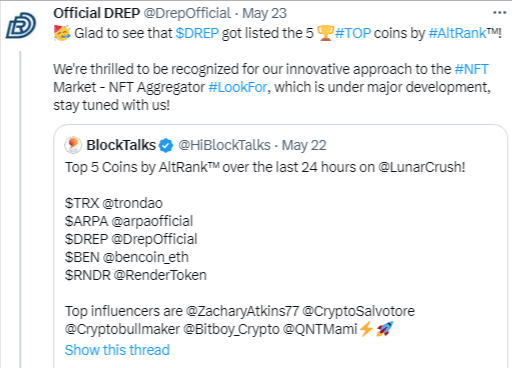Image resolution: width=512 pixels, height=368 pixels.
Task: Open the three-dot more options menu
Action: click(x=499, y=13)
